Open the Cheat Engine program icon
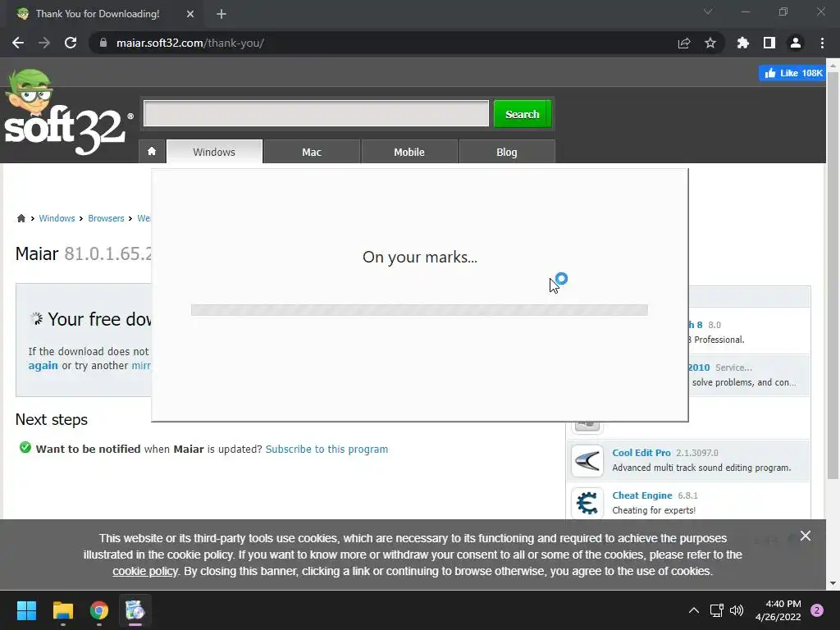 [x=587, y=503]
